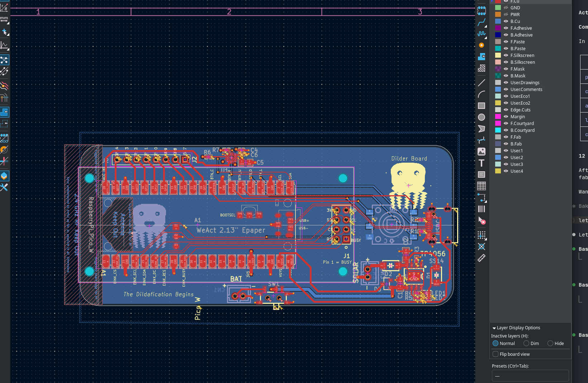
Task: Show filled zones icon
Action: tap(4, 112)
